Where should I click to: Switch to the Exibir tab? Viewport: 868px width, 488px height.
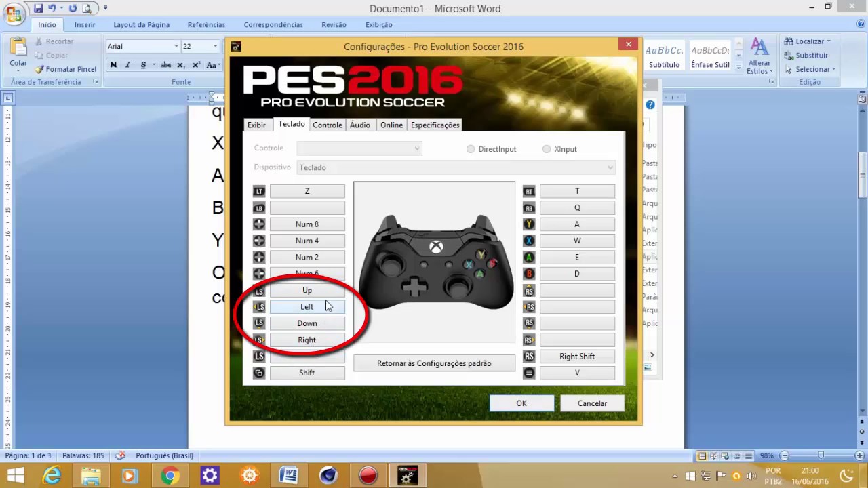tap(256, 125)
